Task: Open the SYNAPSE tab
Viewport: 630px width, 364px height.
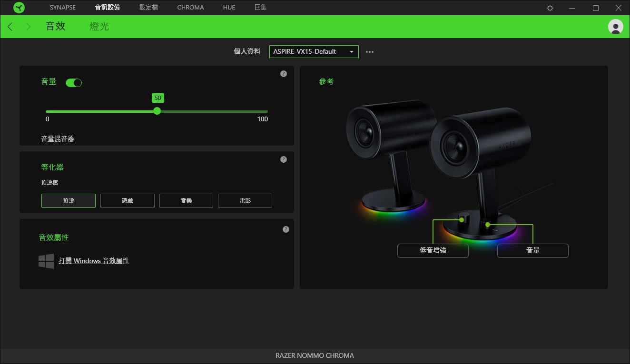Action: (63, 8)
